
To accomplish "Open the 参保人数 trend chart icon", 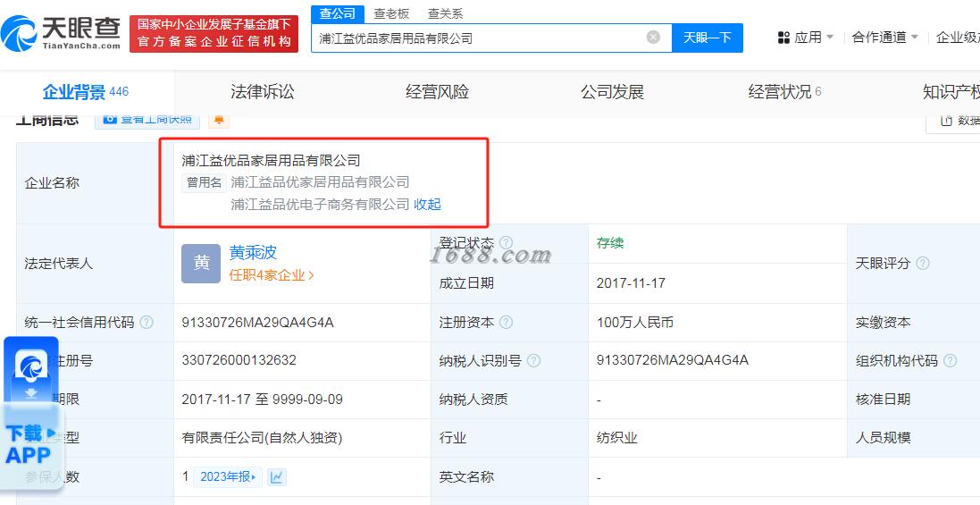I will pyautogui.click(x=277, y=477).
